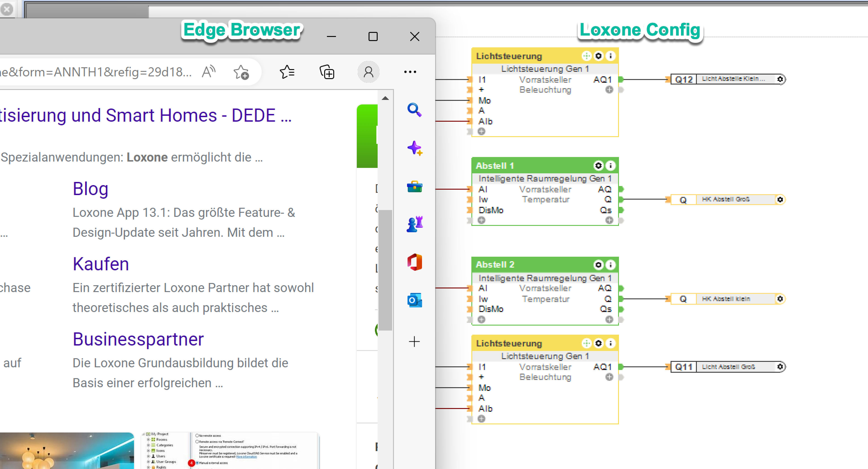
Task: Open the Smart Homes - DEDE result title
Action: 146,116
